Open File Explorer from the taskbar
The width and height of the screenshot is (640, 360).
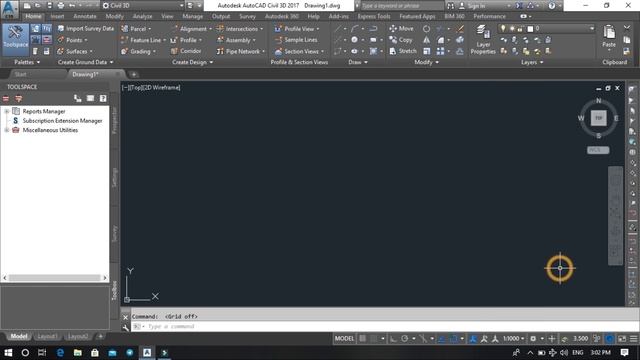click(x=78, y=353)
